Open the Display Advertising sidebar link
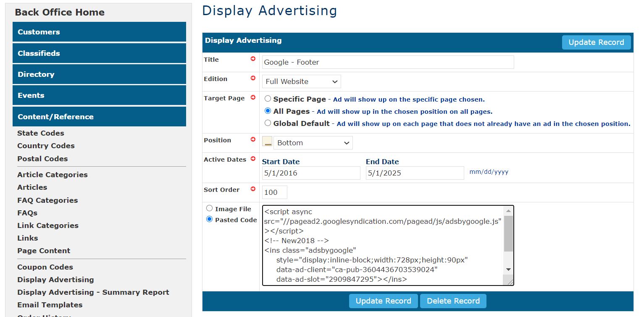Viewport: 644px width, 317px height. click(x=55, y=280)
